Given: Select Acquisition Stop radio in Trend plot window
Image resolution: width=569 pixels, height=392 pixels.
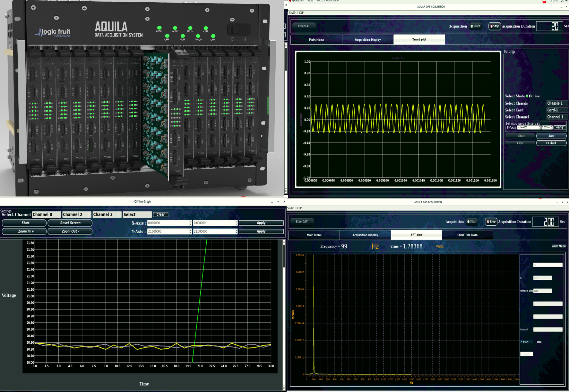Looking at the screenshot, I should point(495,26).
